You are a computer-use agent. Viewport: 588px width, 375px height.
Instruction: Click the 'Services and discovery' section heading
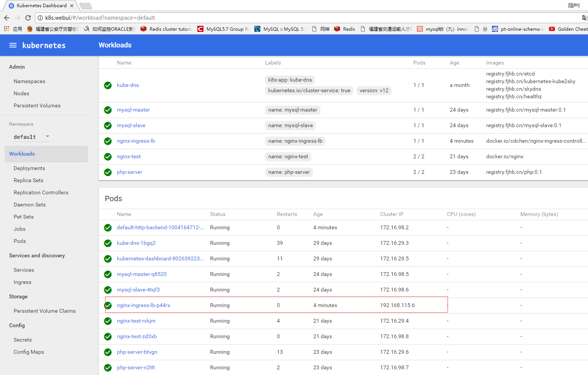point(37,255)
